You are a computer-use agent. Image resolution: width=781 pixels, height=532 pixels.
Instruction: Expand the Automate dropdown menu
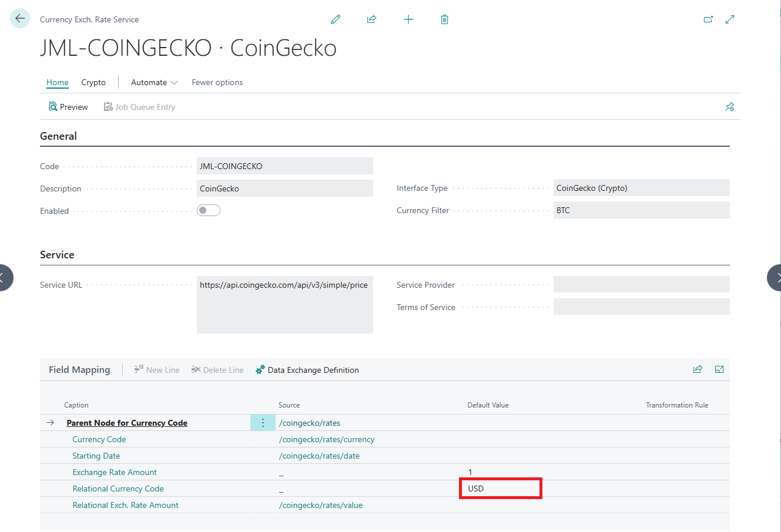point(154,82)
